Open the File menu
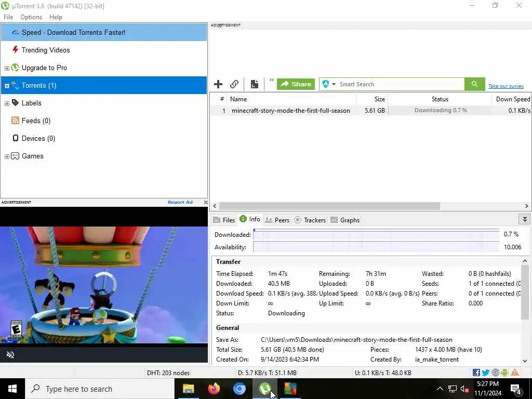 point(8,17)
